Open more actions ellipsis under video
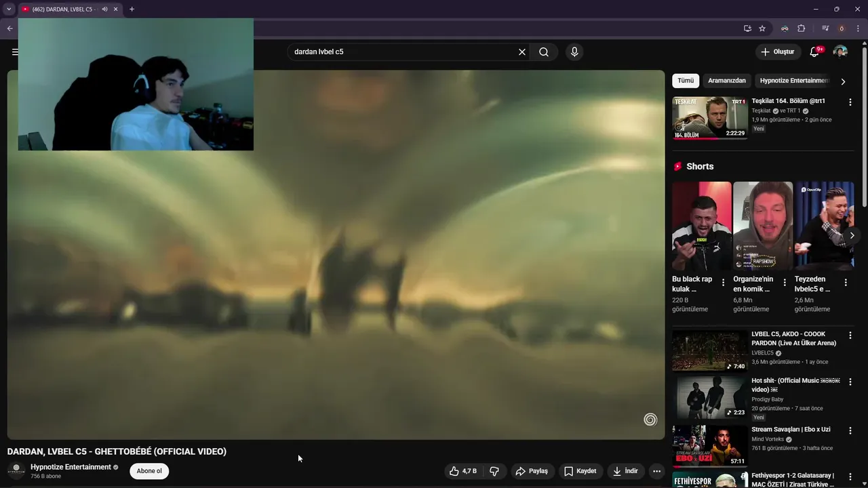 (656, 471)
